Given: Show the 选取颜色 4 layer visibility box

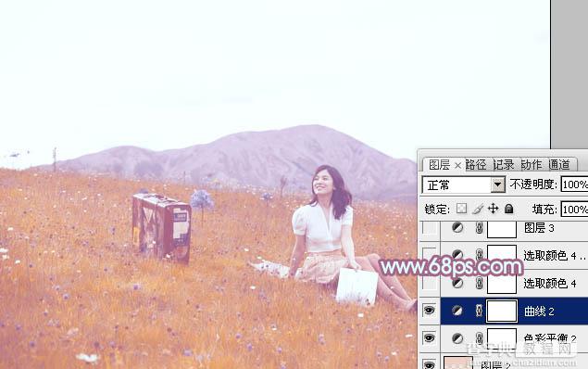Looking at the screenshot, I should tap(430, 283).
